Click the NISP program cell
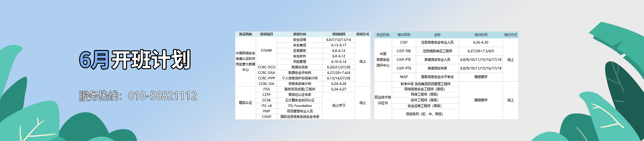The width and height of the screenshot is (644, 141). click(404, 77)
